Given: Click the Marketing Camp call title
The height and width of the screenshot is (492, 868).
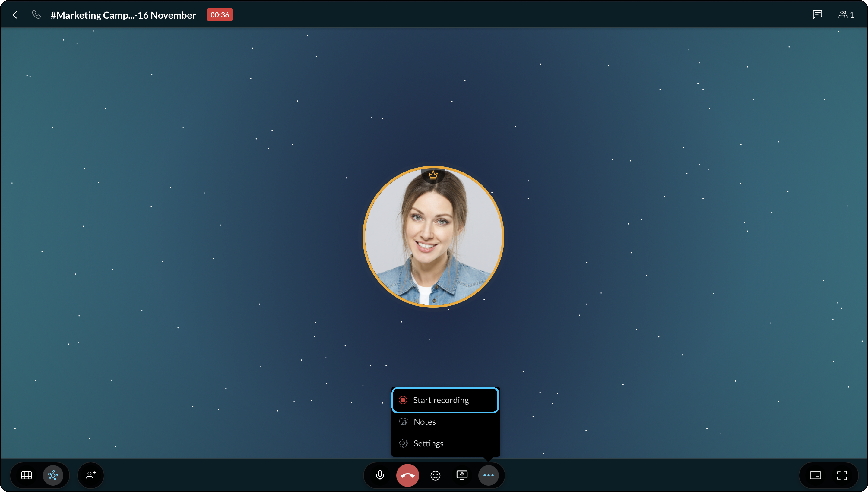Looking at the screenshot, I should [x=123, y=15].
